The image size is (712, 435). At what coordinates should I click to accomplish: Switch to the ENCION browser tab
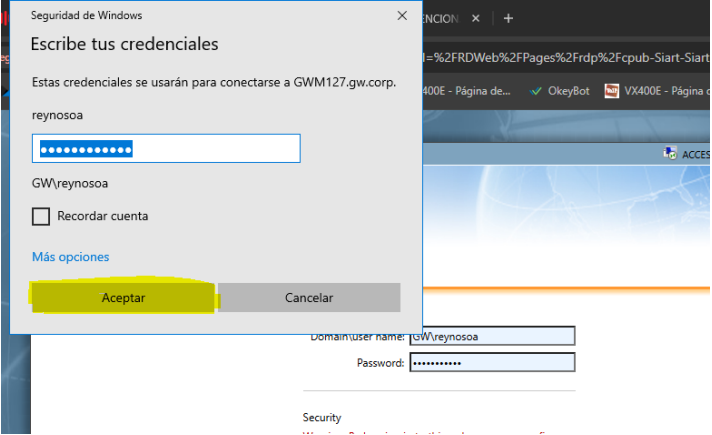(x=441, y=18)
